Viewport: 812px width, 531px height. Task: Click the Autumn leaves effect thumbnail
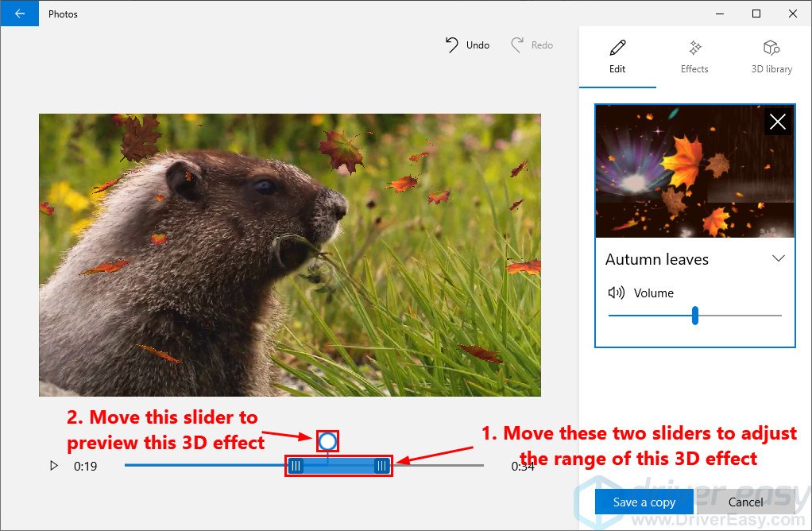pos(695,171)
